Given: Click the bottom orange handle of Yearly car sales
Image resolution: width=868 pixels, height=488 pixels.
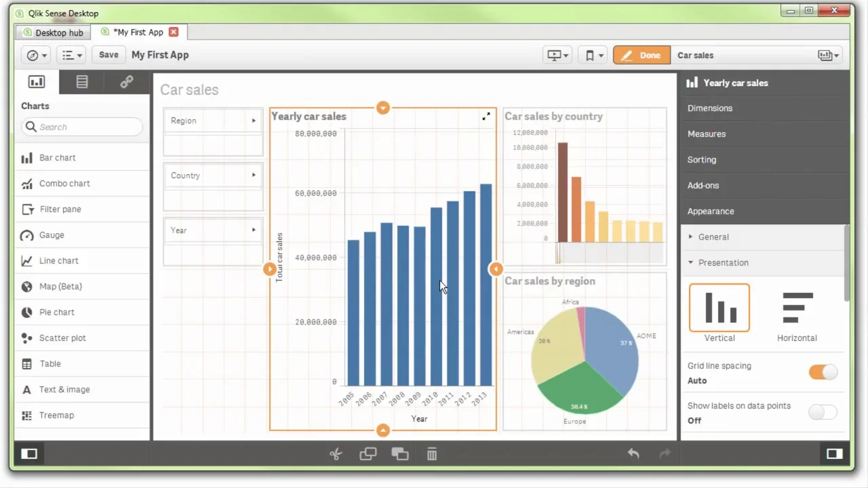Looking at the screenshot, I should [383, 430].
